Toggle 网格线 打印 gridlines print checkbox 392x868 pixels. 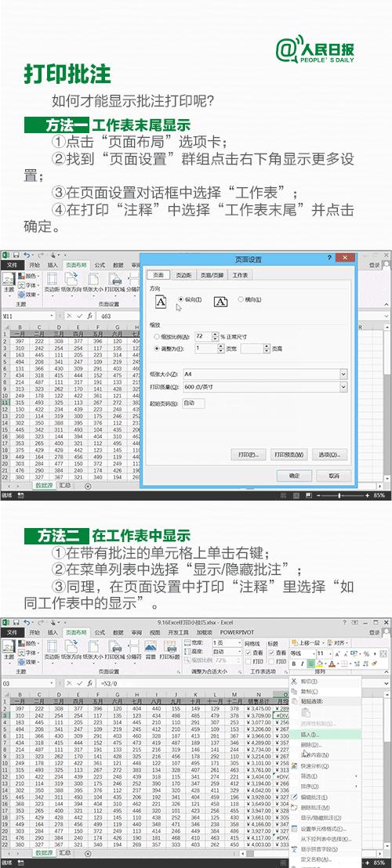pyautogui.click(x=248, y=661)
